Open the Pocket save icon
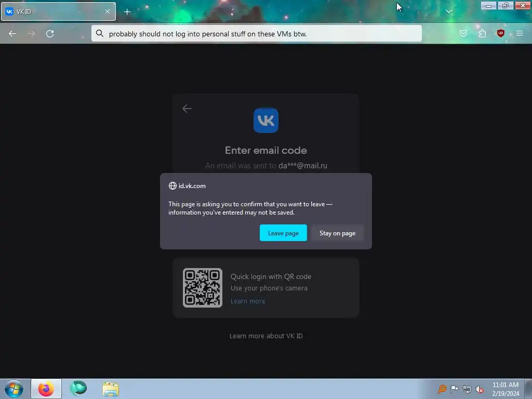 tap(463, 33)
